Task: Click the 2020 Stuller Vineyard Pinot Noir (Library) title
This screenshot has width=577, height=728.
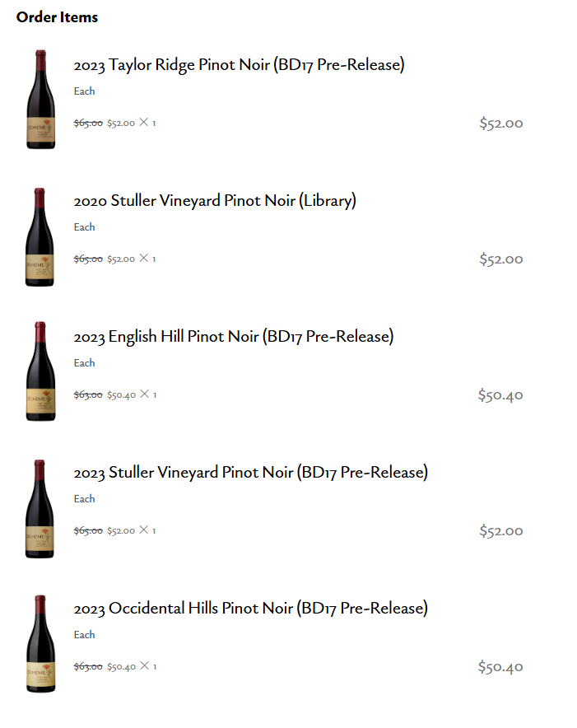Action: (x=215, y=201)
